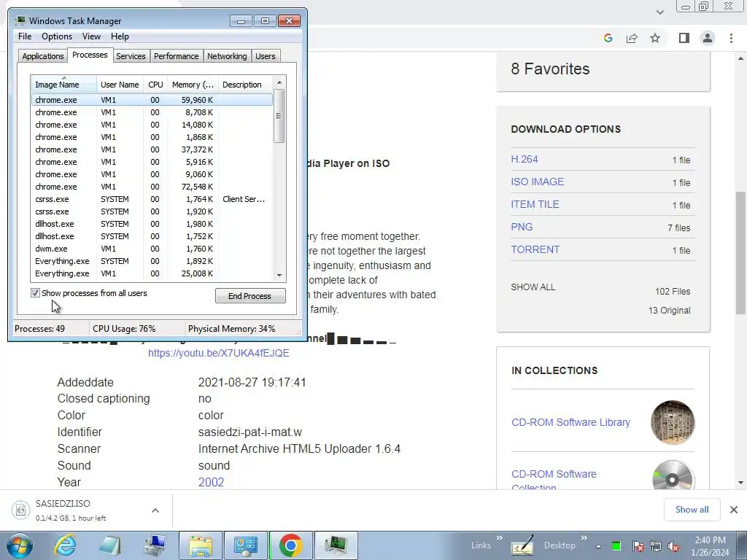The image size is (747, 560).
Task: Open the network computers taskbar icon
Action: (x=155, y=545)
